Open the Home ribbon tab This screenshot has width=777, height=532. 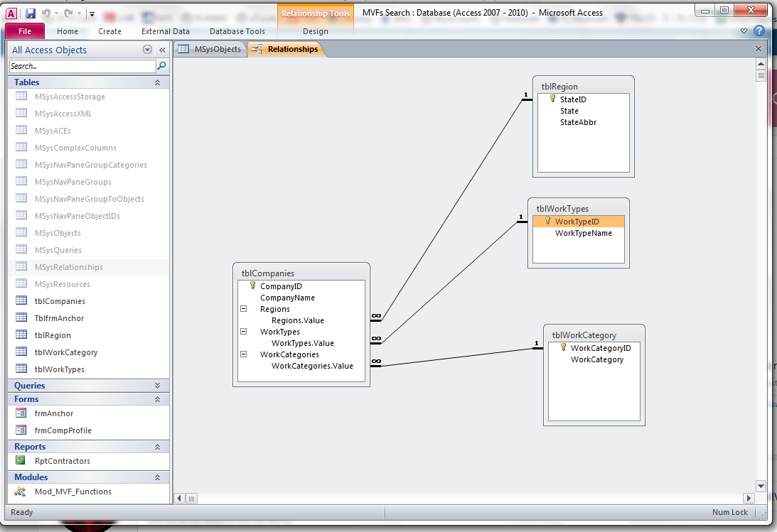(68, 31)
